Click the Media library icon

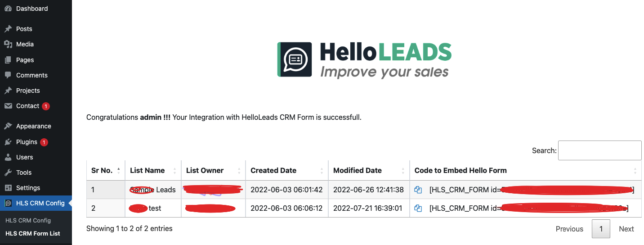(x=8, y=44)
